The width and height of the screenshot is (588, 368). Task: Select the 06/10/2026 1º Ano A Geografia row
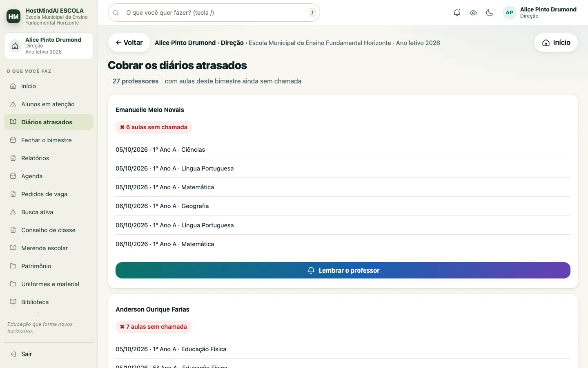[x=343, y=206]
